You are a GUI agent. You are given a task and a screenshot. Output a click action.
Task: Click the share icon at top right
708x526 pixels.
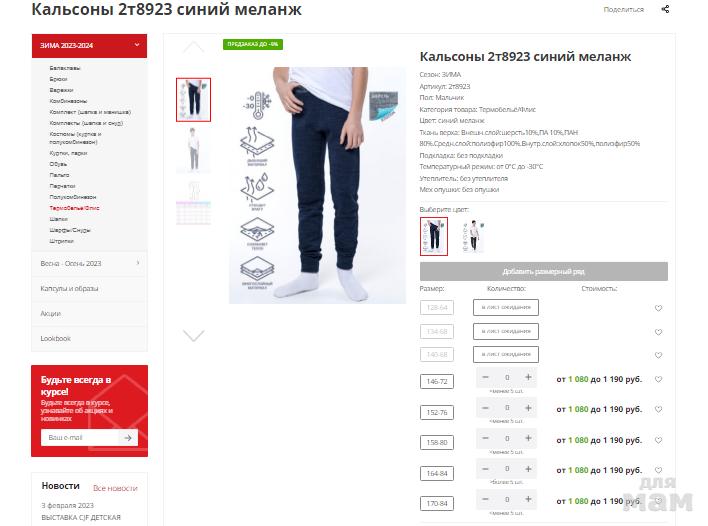point(665,9)
